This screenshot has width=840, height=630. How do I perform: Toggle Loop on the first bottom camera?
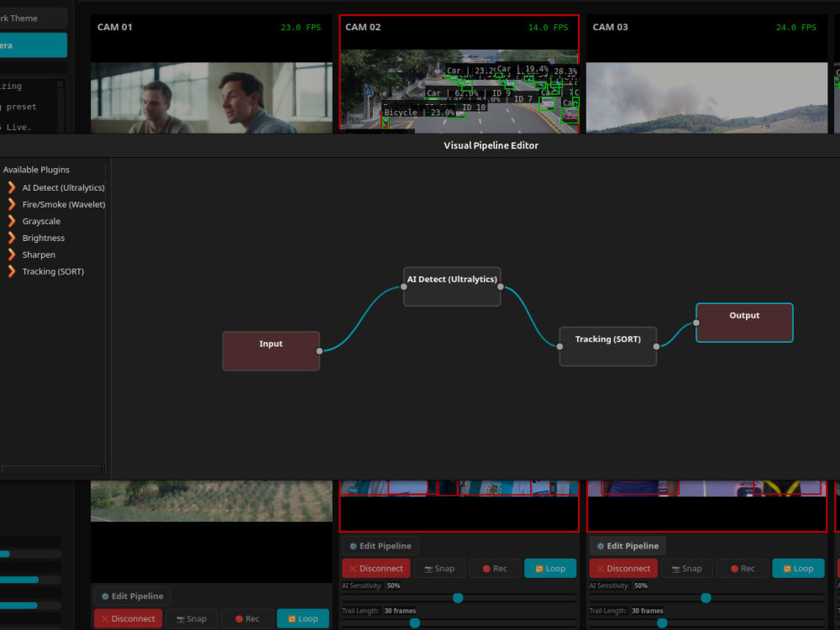coord(302,619)
